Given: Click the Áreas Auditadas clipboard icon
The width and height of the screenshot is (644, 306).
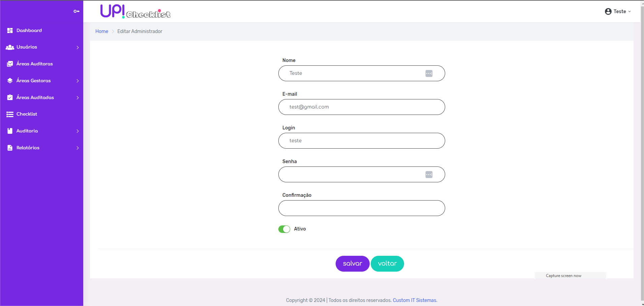Looking at the screenshot, I should (x=10, y=97).
